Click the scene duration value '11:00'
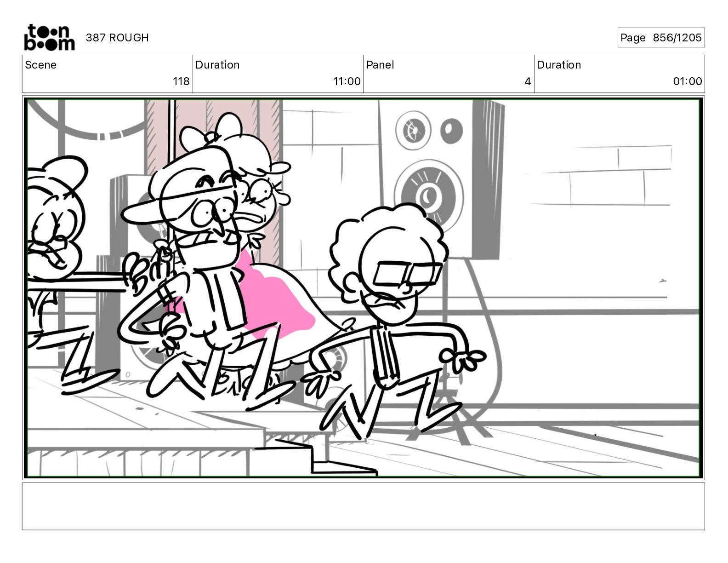This screenshot has height=563, width=728. tap(347, 81)
